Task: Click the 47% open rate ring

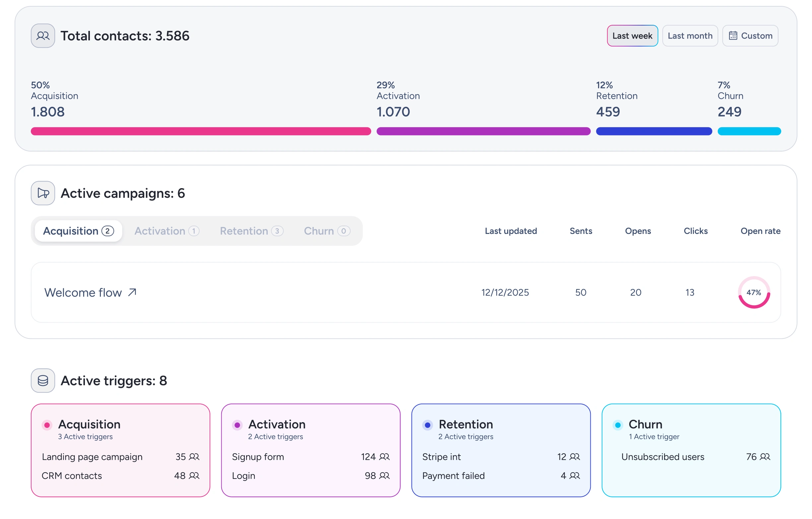Action: [x=754, y=292]
